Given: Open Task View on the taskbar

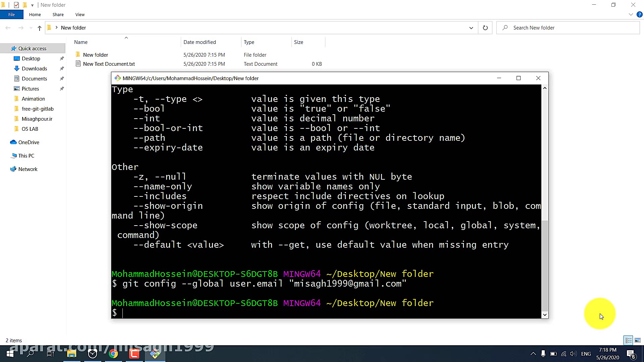Looking at the screenshot, I should click(50, 354).
